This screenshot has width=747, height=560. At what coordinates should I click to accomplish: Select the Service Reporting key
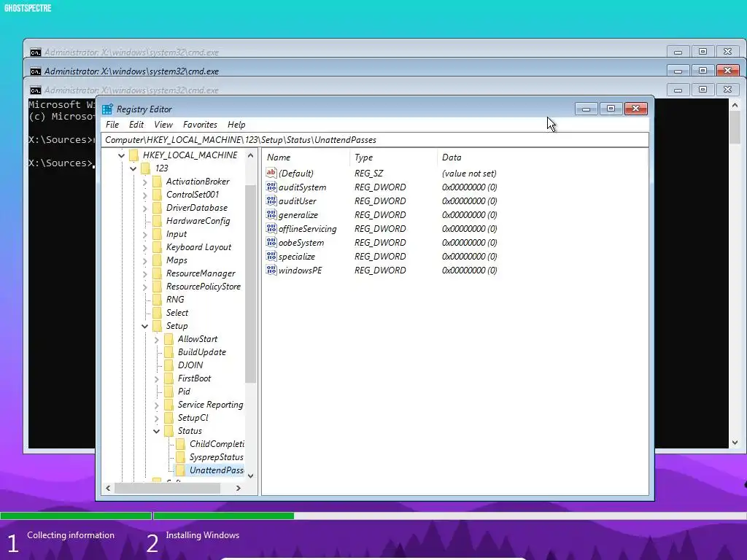pos(210,405)
